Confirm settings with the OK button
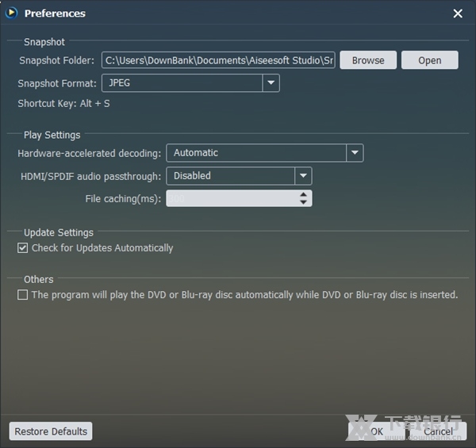Image resolution: width=476 pixels, height=448 pixels. pos(377,431)
